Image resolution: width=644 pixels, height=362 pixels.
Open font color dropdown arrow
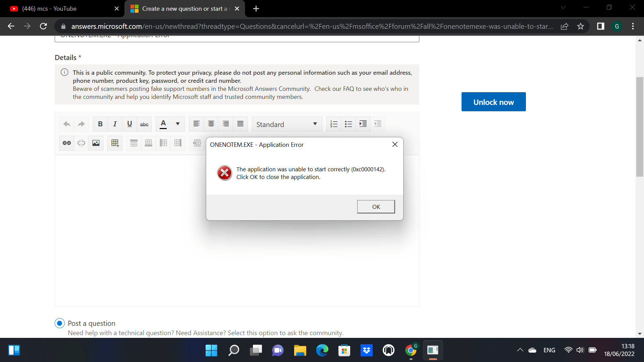click(178, 124)
